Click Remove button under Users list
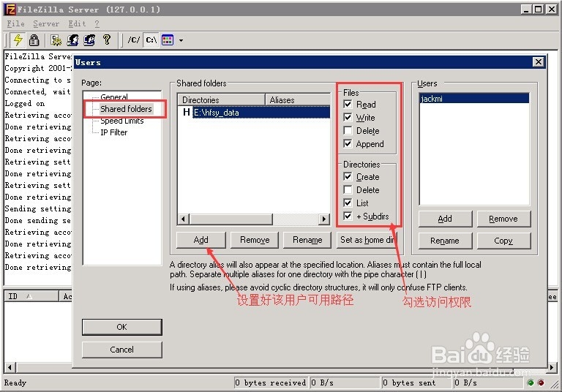This screenshot has height=392, width=562. [503, 219]
